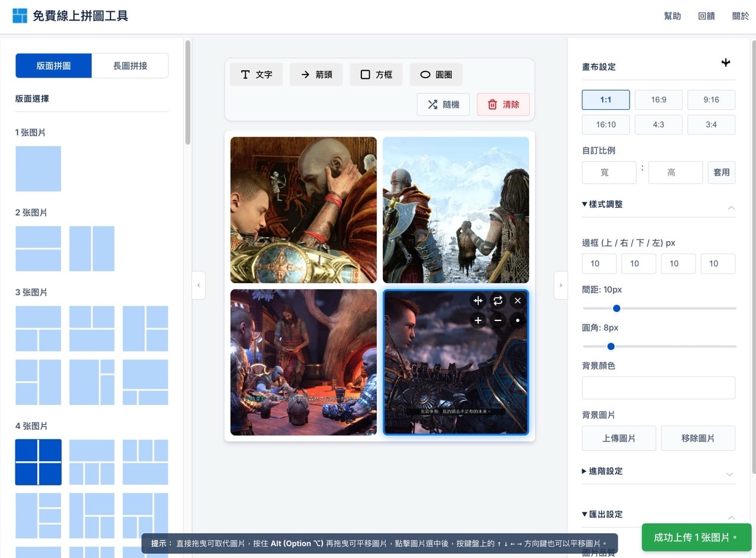The image size is (756, 558).
Task: Pick 3-image layout with tall left, two right
Action: pos(145,329)
